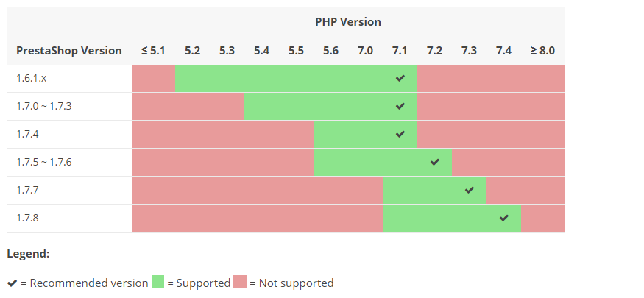The width and height of the screenshot is (644, 298).
Task: Click the 7.4 PHP column header
Action: (503, 51)
